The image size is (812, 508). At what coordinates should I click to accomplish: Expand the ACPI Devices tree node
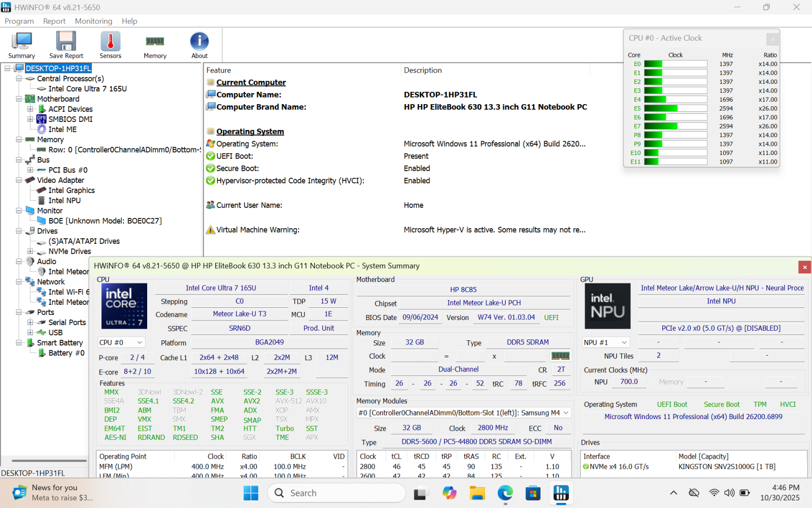(x=30, y=109)
